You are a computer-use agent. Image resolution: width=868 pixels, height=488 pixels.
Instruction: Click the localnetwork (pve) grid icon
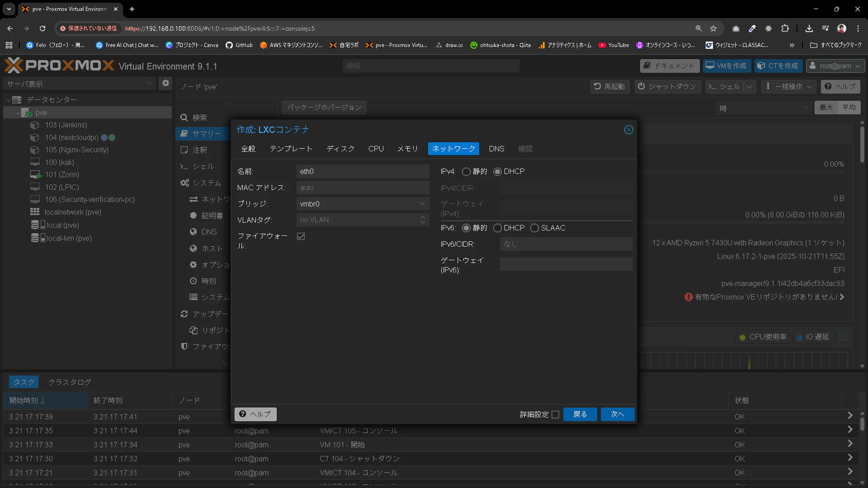(35, 212)
